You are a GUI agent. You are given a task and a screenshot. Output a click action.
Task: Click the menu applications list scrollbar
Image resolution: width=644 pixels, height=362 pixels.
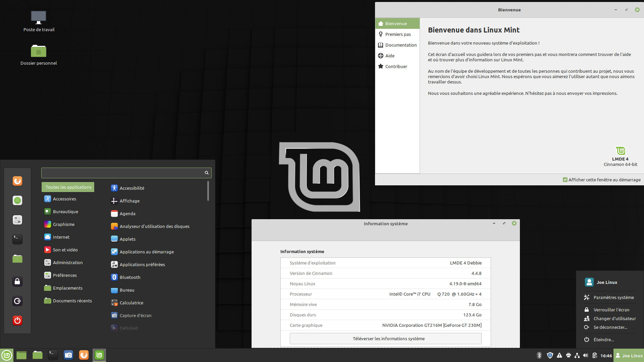208,191
